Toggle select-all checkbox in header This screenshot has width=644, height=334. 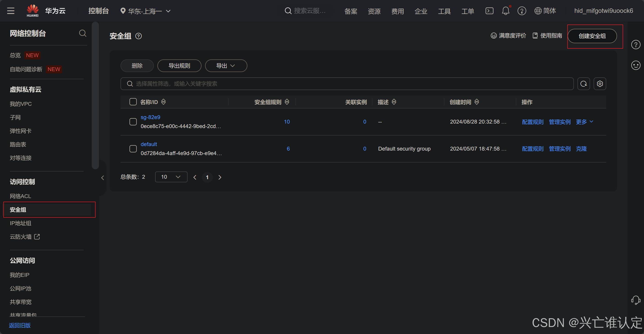[x=133, y=102]
